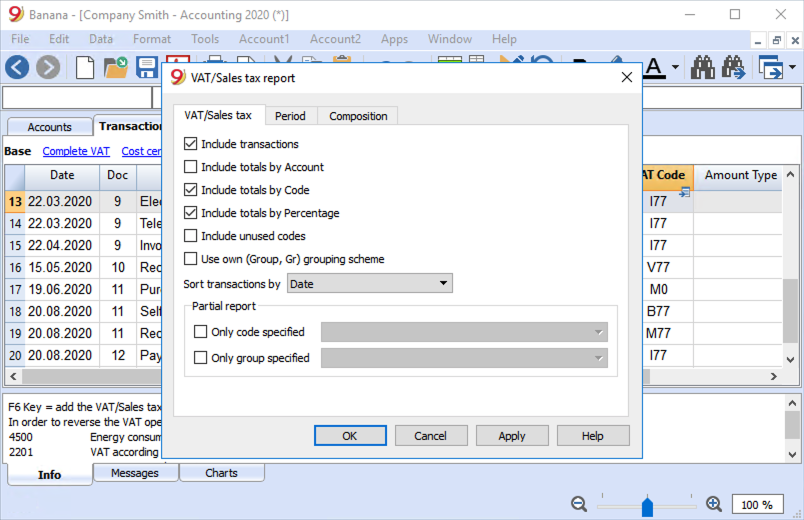Open the Complete VAT view link
The width and height of the screenshot is (804, 520).
coord(76,151)
